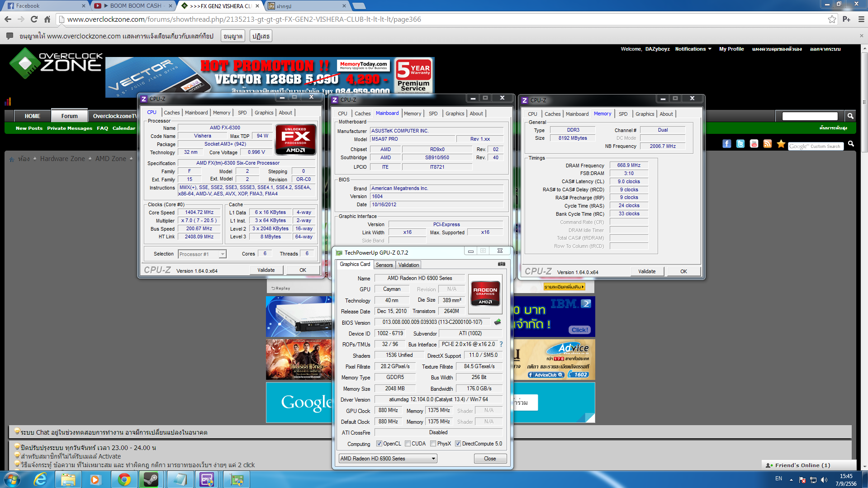Bookmark this page with the star icon
Viewport: 868px width, 488px height.
[832, 19]
